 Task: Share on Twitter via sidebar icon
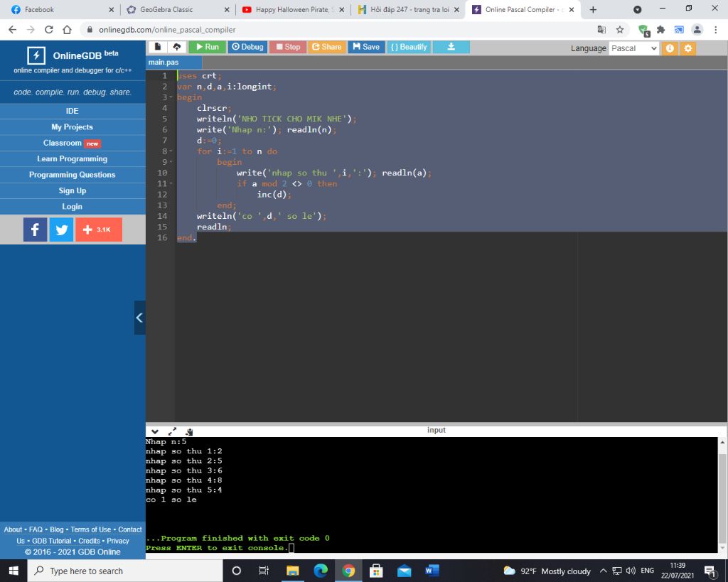(61, 230)
